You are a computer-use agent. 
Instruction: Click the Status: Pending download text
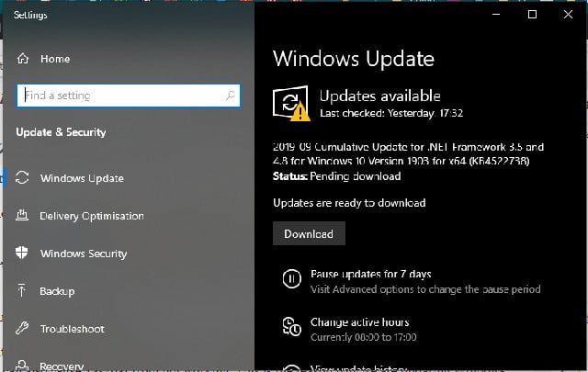[337, 176]
